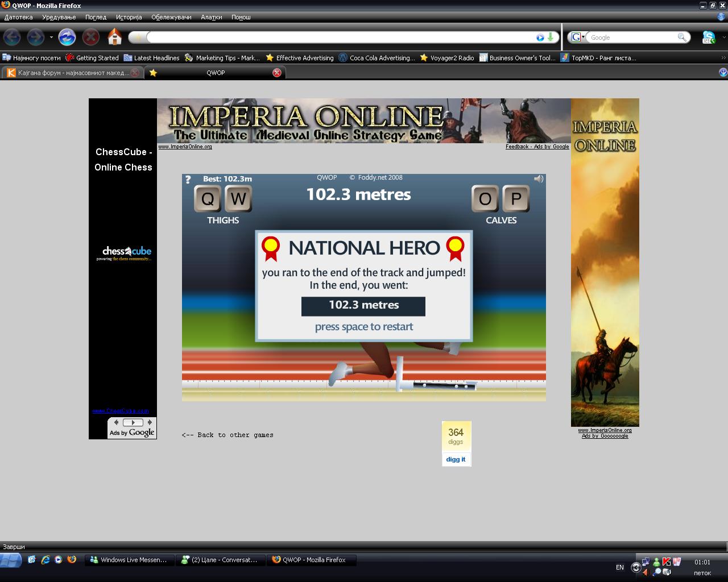Viewport: 728px width, 582px height.
Task: Click the P calves key button
Action: (x=516, y=199)
